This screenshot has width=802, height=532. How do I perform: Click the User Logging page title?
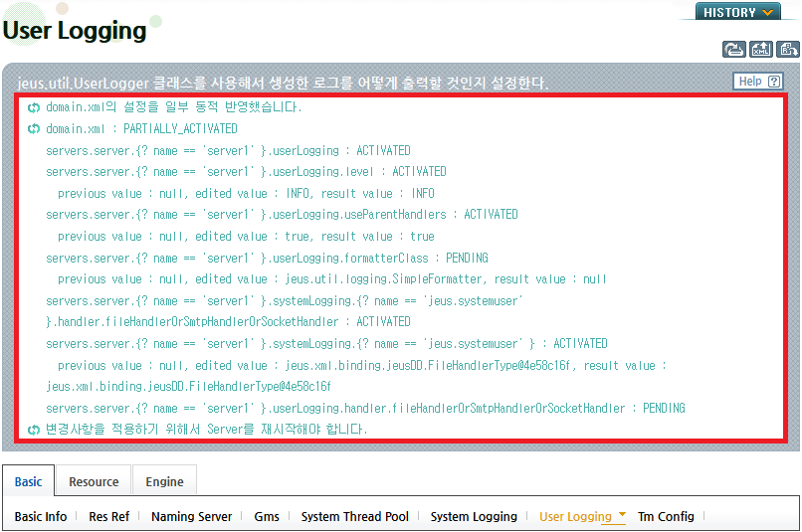point(75,30)
